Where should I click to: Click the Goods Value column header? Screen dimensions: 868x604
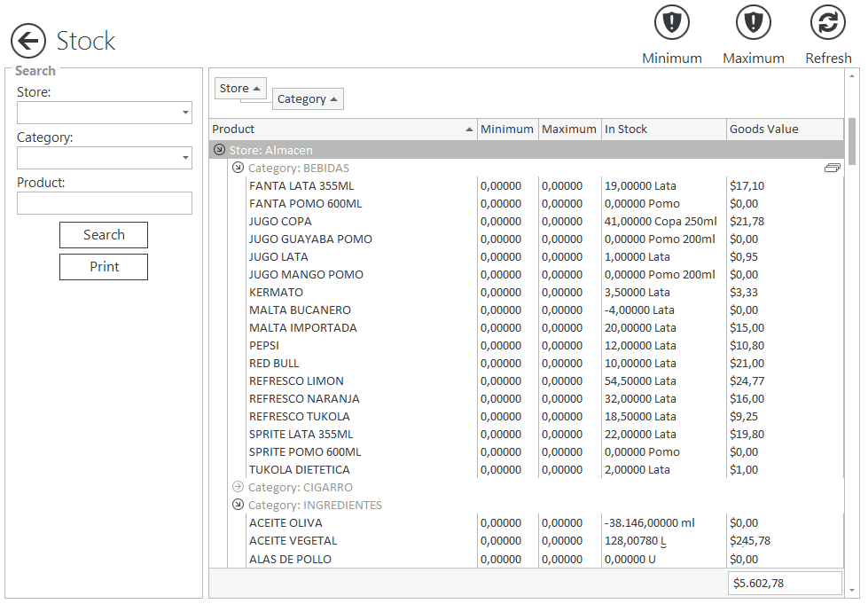click(x=784, y=129)
